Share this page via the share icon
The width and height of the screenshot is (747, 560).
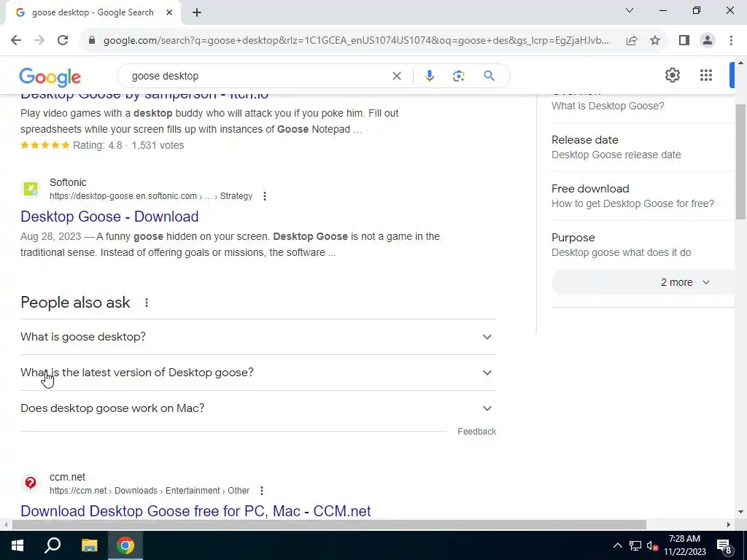(632, 41)
